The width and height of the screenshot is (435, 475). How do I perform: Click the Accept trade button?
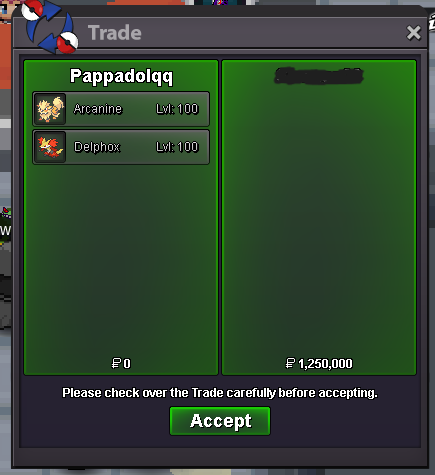[x=220, y=421]
